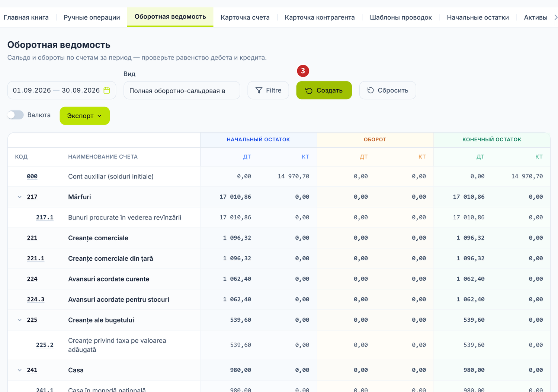Select 'Avansuri acordate curente' name
The image size is (558, 392).
109,279
